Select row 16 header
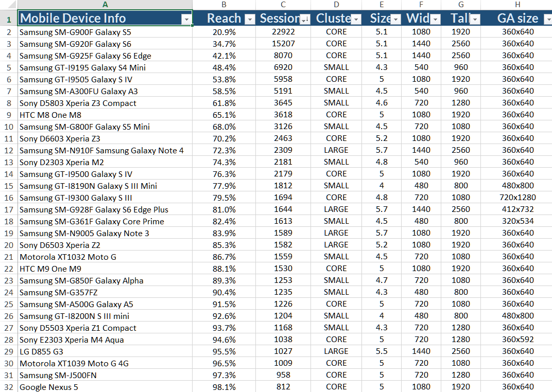Viewport: 552px width, 392px height. pyautogui.click(x=9, y=198)
